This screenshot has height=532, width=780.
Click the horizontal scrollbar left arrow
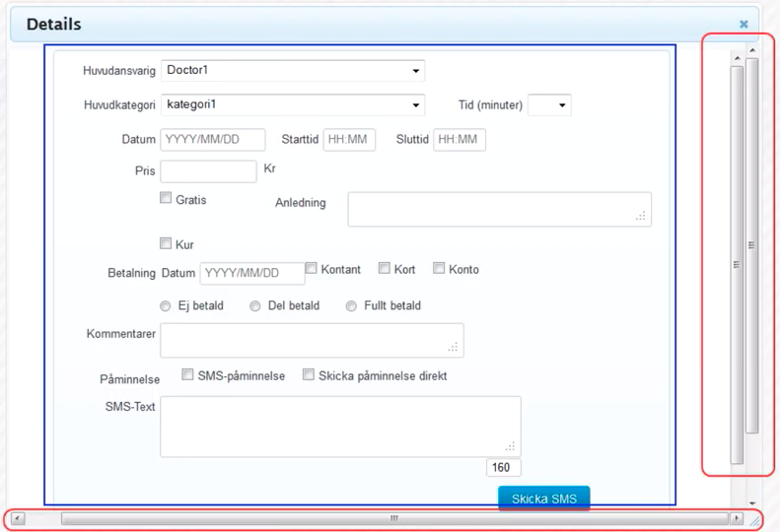(18, 518)
